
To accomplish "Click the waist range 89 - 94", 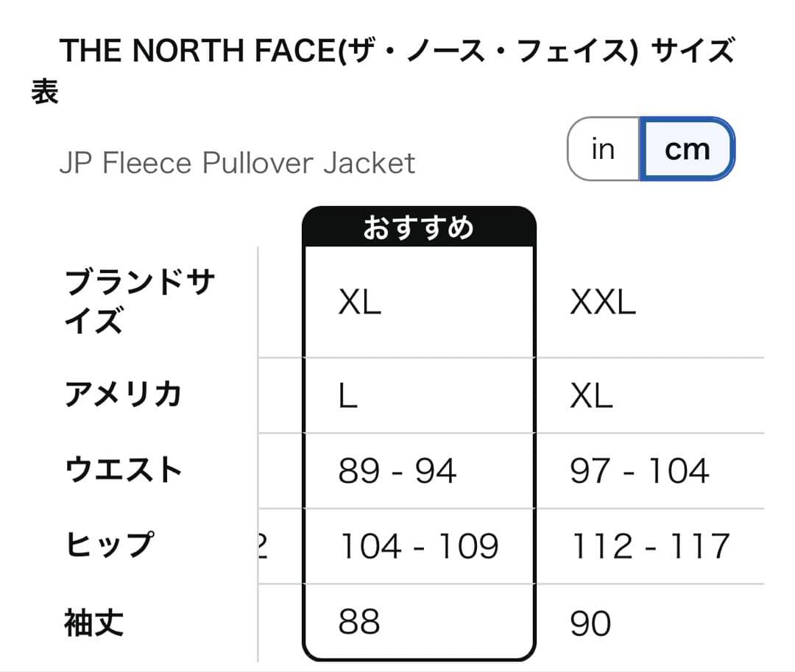I will 397,470.
